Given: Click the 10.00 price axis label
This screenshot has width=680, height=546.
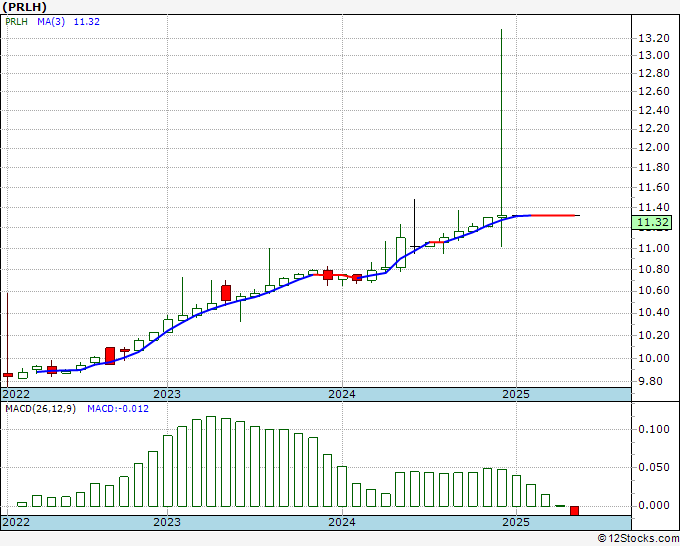Looking at the screenshot, I should coord(654,358).
